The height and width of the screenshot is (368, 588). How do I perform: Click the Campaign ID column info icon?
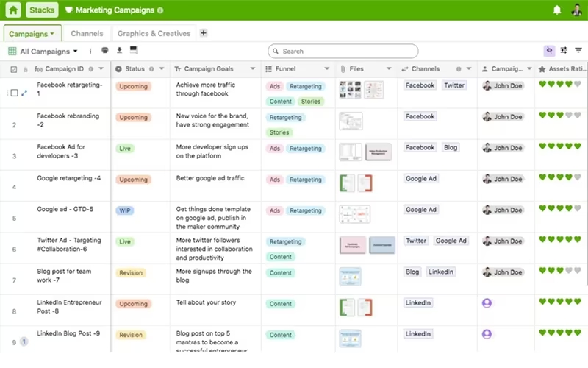tap(90, 69)
